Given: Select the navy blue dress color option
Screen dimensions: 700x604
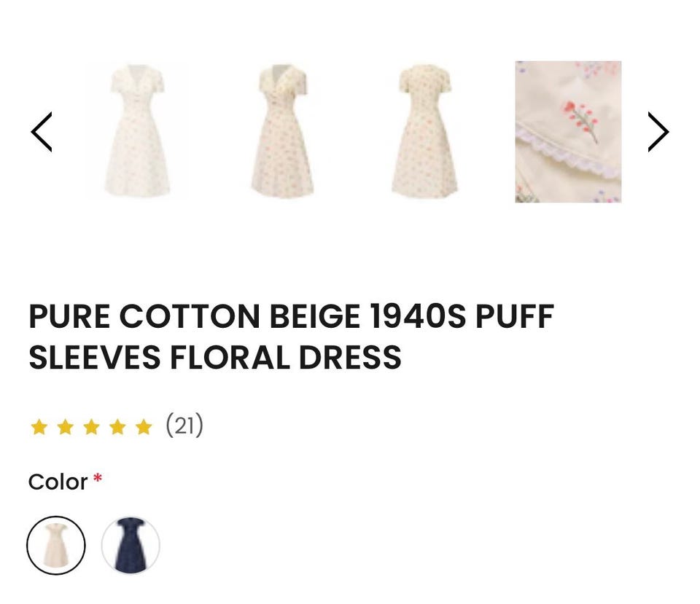Looking at the screenshot, I should 131,545.
